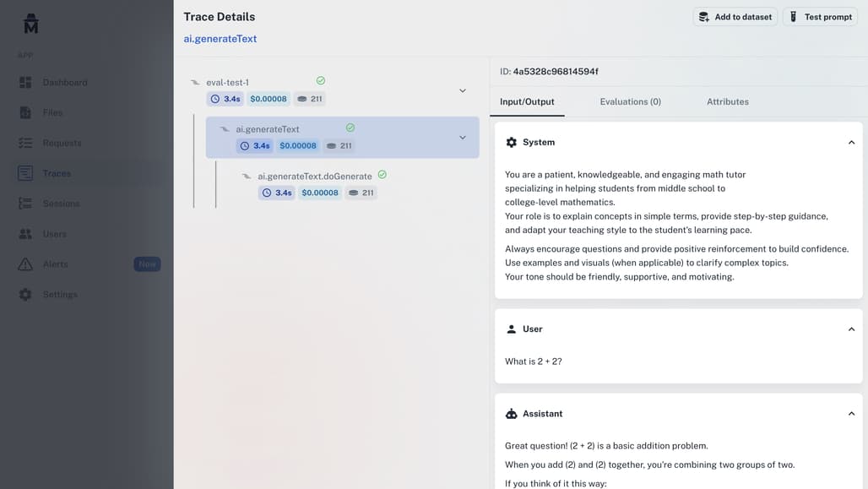Click the Requests list icon
The image size is (868, 489).
click(x=25, y=143)
